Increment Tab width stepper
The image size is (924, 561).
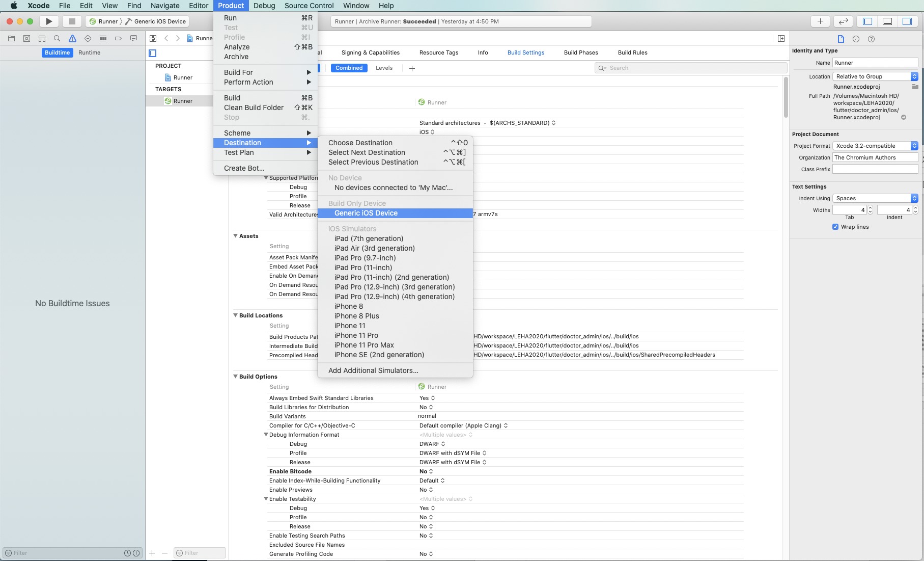(870, 208)
